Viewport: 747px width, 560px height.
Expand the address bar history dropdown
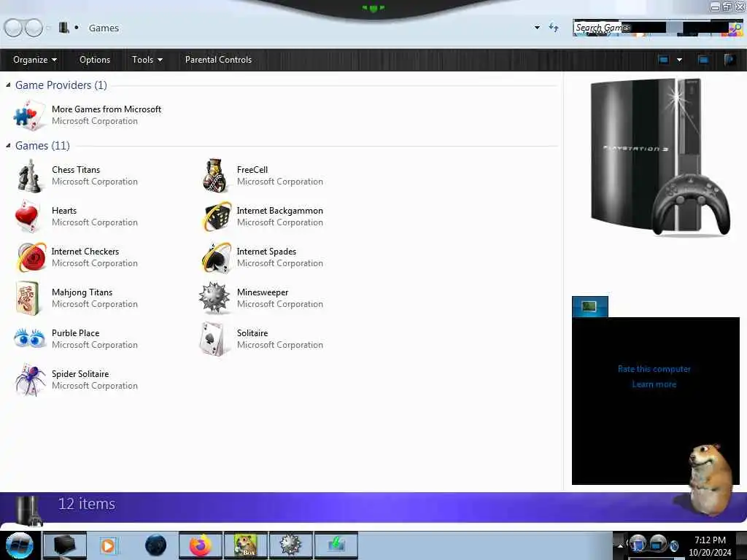pos(538,28)
